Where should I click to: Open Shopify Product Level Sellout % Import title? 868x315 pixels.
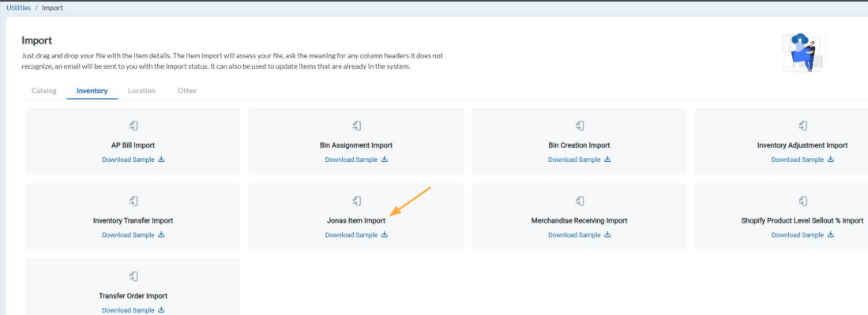pos(802,221)
